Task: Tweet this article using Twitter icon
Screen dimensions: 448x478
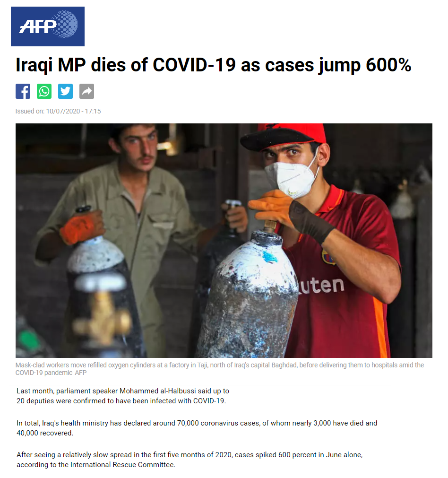Action: (x=66, y=91)
